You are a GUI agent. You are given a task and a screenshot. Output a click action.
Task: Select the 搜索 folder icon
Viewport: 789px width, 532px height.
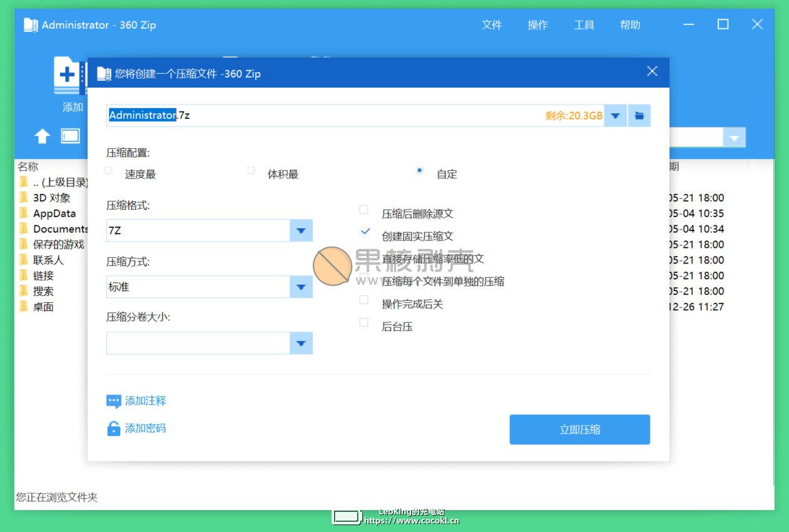24,291
